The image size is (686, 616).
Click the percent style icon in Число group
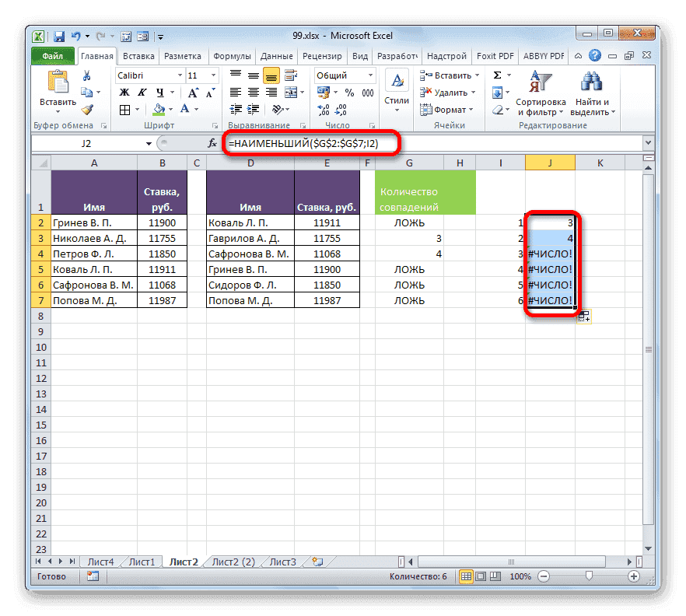[x=350, y=93]
